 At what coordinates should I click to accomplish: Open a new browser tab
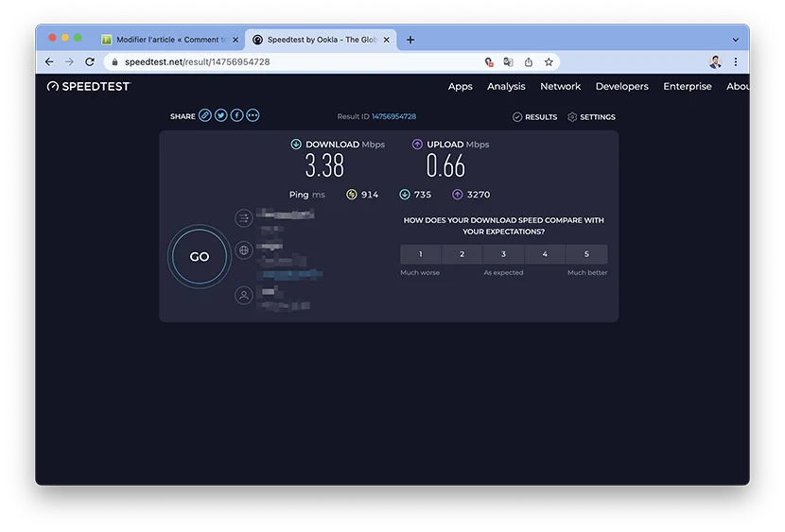pos(410,40)
